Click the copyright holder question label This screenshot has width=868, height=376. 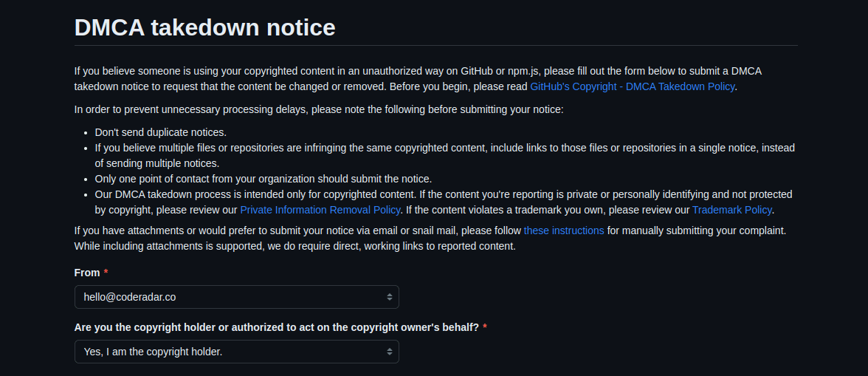(276, 327)
